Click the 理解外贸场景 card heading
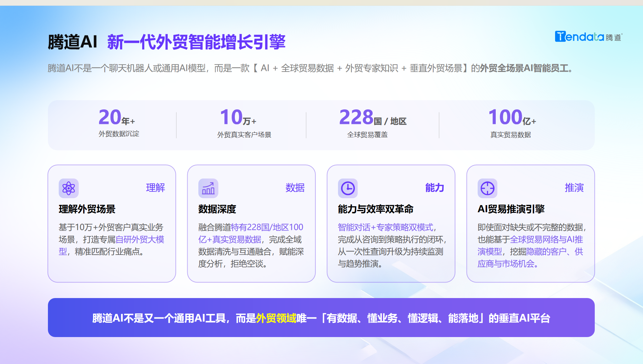Viewport: 643px width, 364px height. [87, 209]
